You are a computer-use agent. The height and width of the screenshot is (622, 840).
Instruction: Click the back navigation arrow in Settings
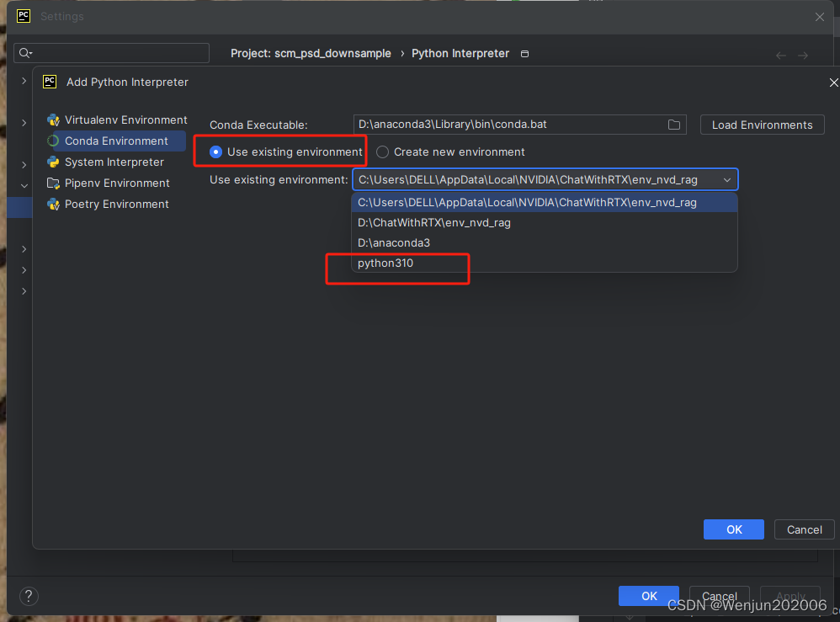tap(781, 53)
